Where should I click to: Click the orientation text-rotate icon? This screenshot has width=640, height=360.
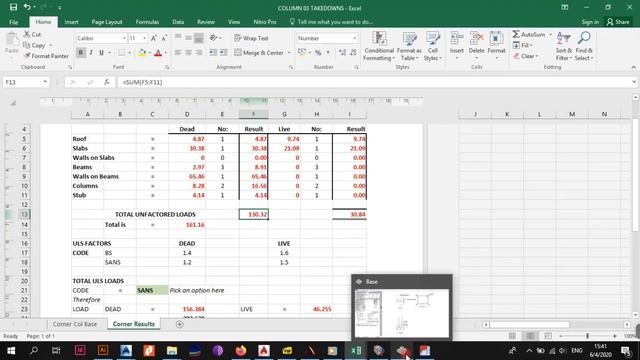(x=213, y=38)
